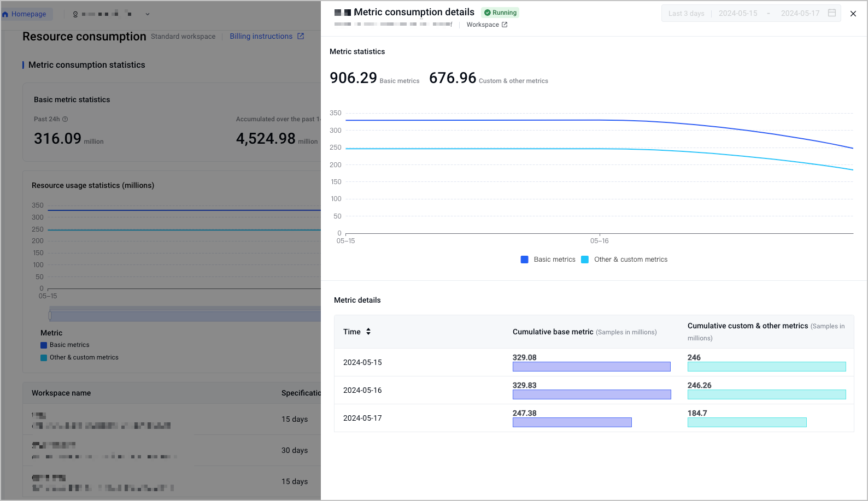The image size is (868, 501).
Task: Click the Homepage home icon
Action: pyautogui.click(x=5, y=14)
